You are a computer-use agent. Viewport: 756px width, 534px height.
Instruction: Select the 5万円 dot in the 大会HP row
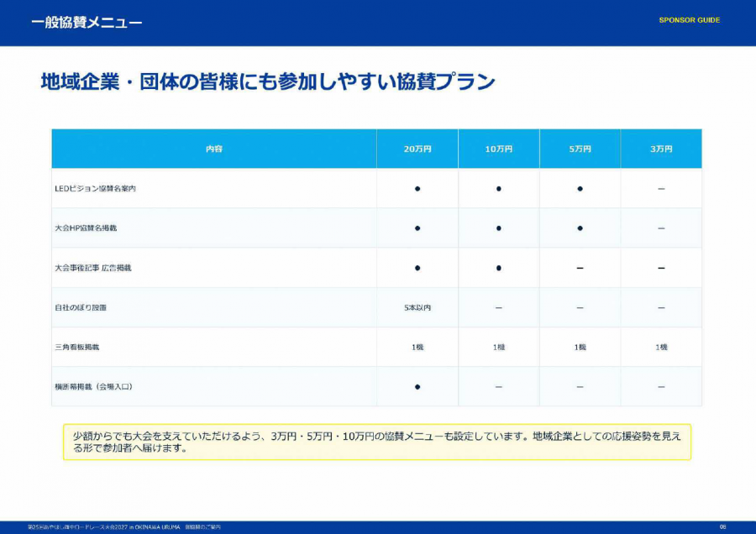(580, 228)
